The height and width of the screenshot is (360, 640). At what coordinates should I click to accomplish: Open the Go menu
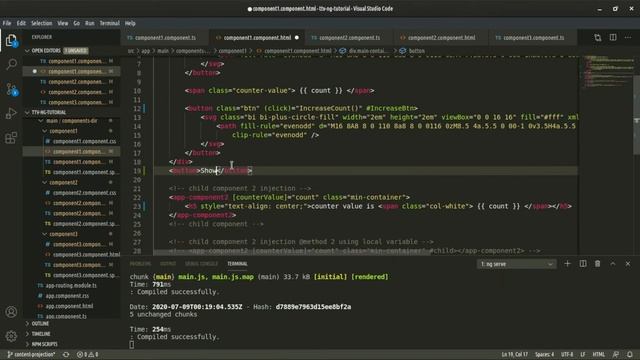tap(76, 23)
